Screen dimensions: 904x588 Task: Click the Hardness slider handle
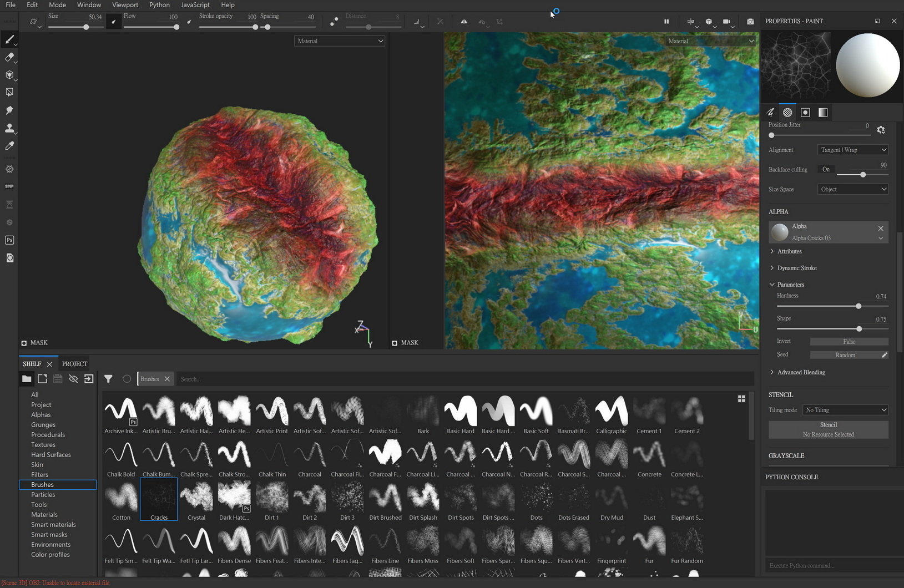click(x=858, y=306)
